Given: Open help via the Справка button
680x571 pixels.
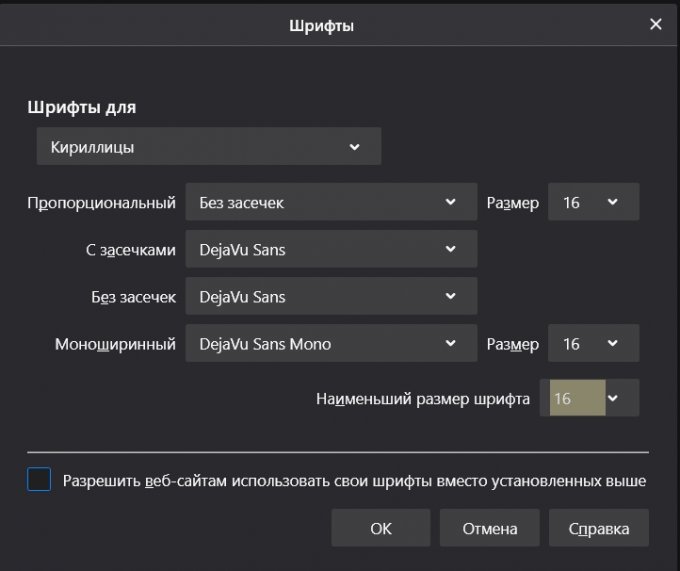Looking at the screenshot, I should [x=598, y=529].
